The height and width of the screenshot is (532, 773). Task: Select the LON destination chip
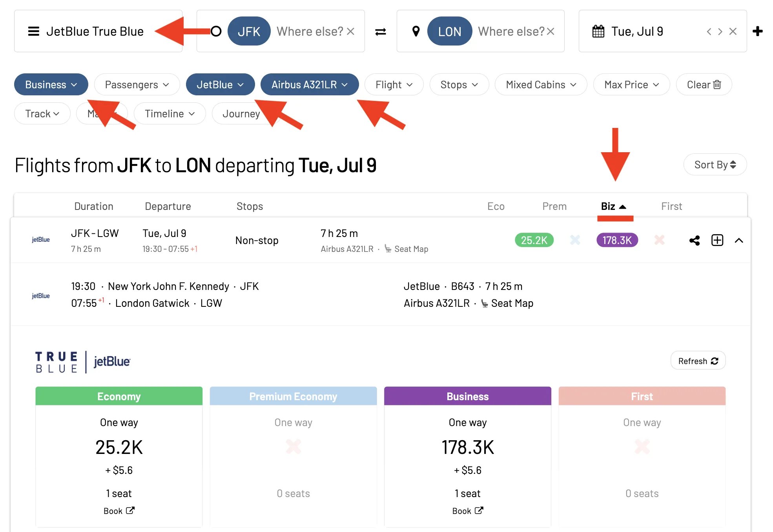tap(450, 31)
